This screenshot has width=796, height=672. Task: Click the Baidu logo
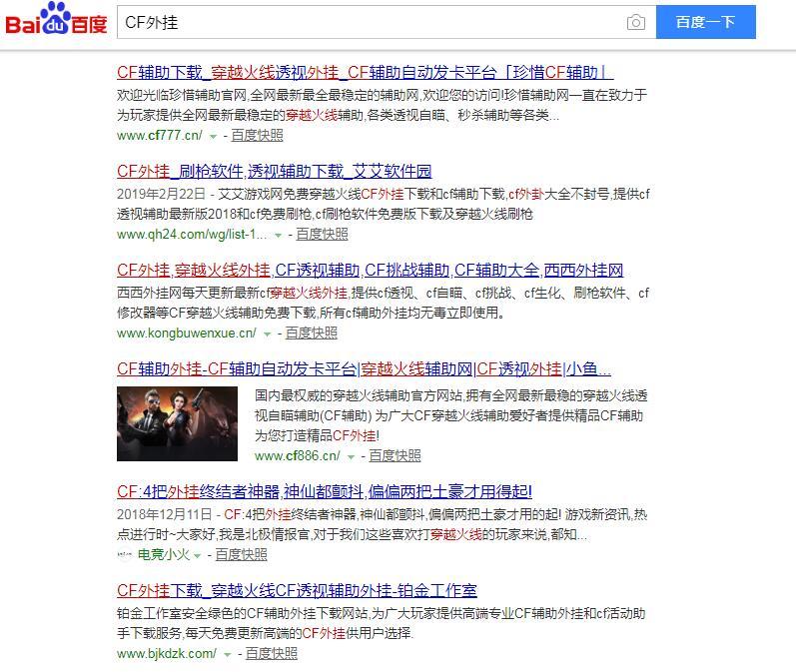tap(56, 19)
